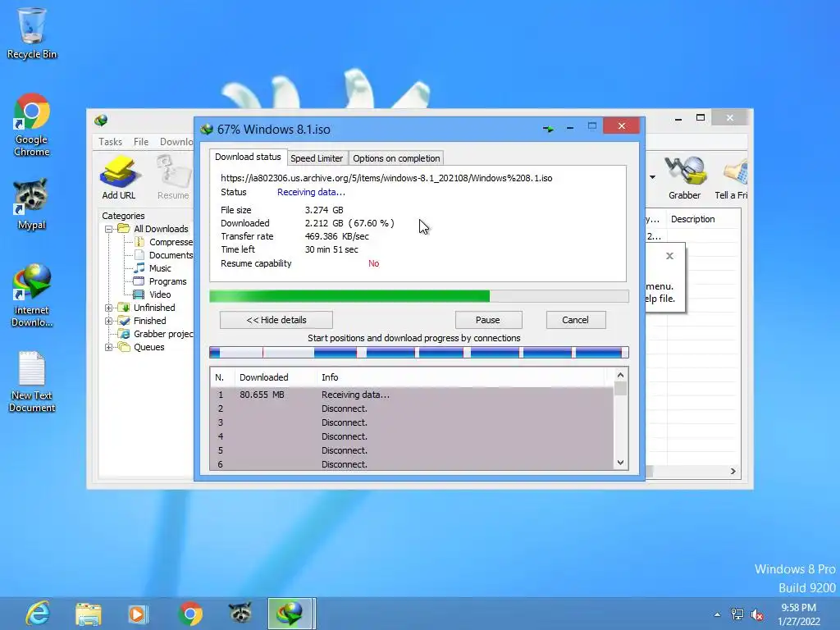Select Music category in IDM tree

(160, 268)
